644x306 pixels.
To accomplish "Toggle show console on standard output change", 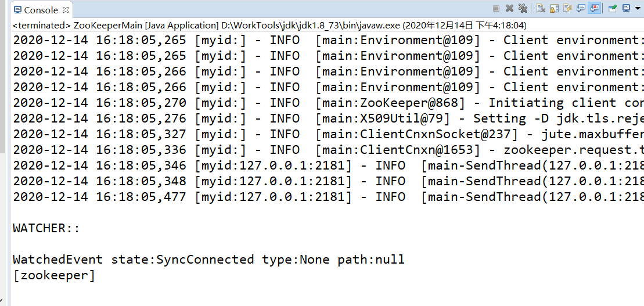I will pos(581,8).
